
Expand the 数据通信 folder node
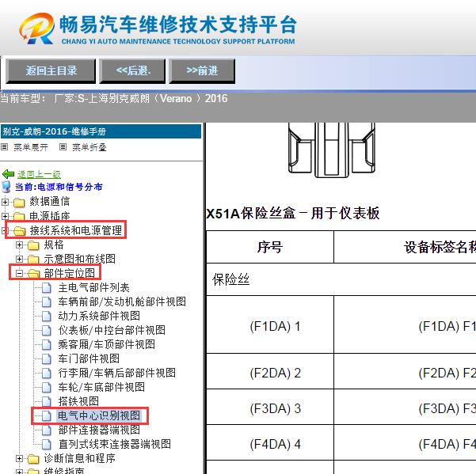pos(5,202)
